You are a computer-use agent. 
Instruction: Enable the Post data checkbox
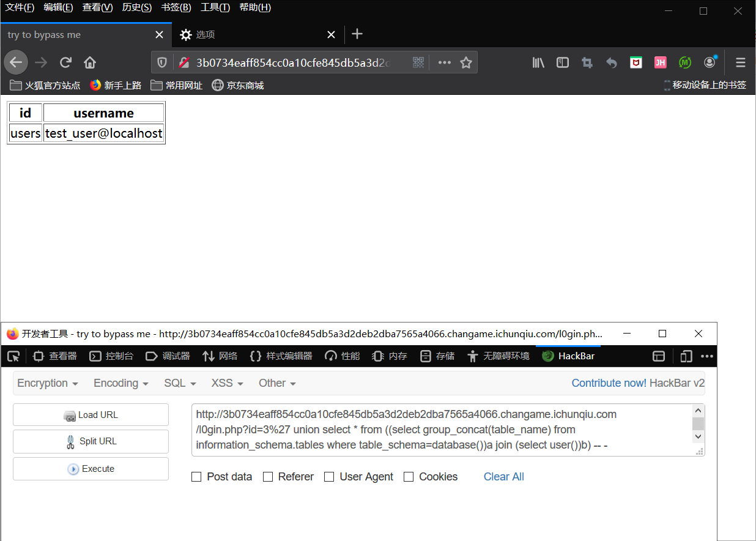click(196, 477)
